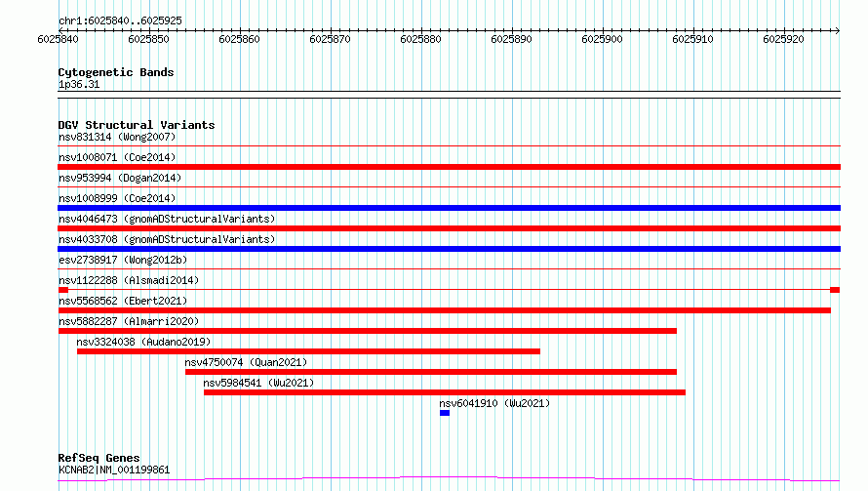Viewport: 868px width, 491px height.
Task: Click the 6025850 ruler position label
Action: [x=148, y=39]
